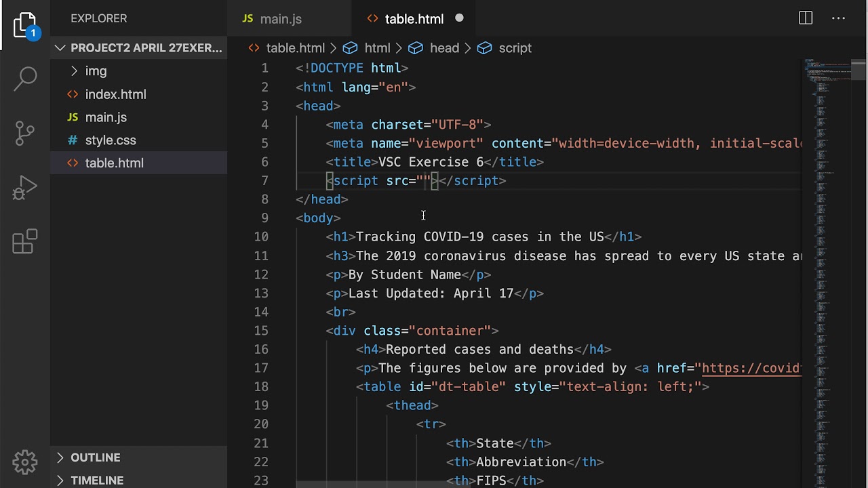
Task: Click the 'VSC Exercise 6' title text
Action: [x=431, y=162]
